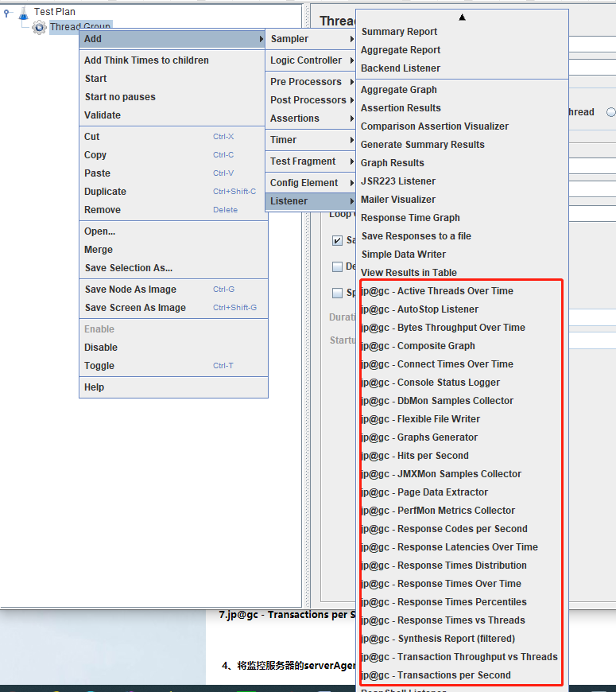Toggle the checked checkbox under Loop Count
The image size is (616, 692).
pos(337,240)
